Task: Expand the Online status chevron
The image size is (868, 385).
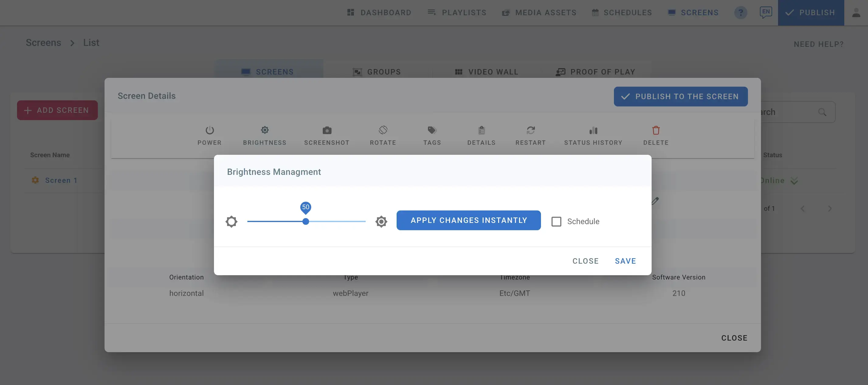Action: pyautogui.click(x=794, y=180)
